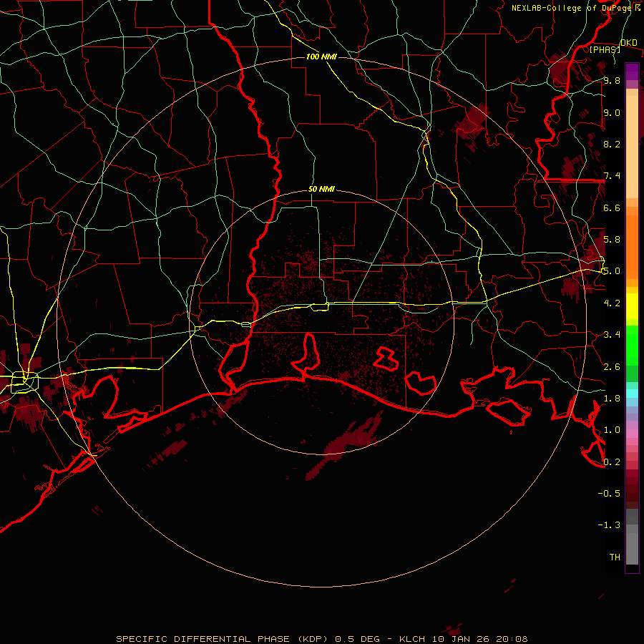Click the -0.5 value on color scale
The height and width of the screenshot is (644, 644).
[x=609, y=494]
